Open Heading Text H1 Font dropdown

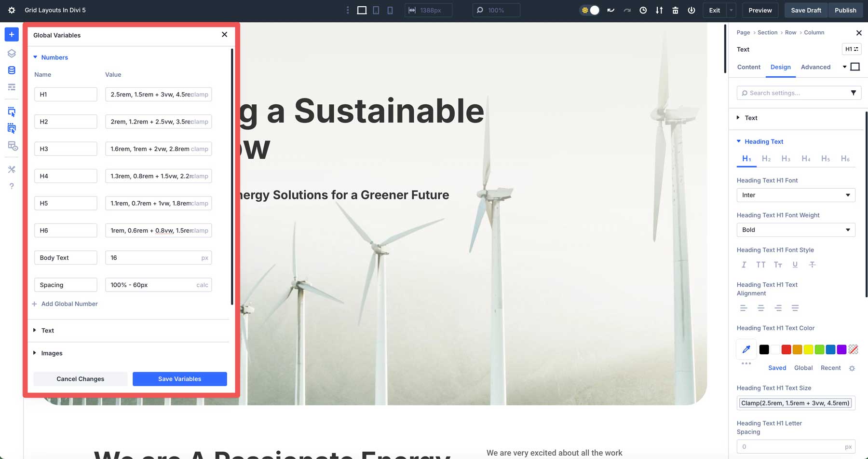[796, 195]
